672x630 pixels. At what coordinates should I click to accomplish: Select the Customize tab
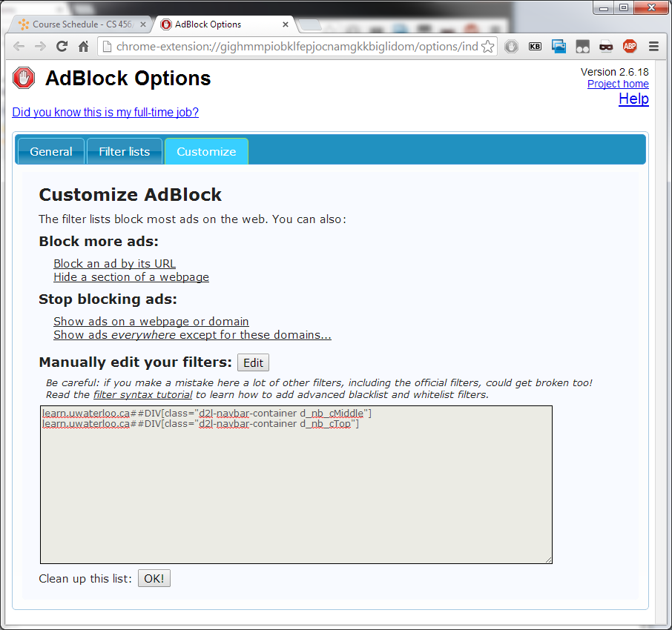(x=206, y=152)
